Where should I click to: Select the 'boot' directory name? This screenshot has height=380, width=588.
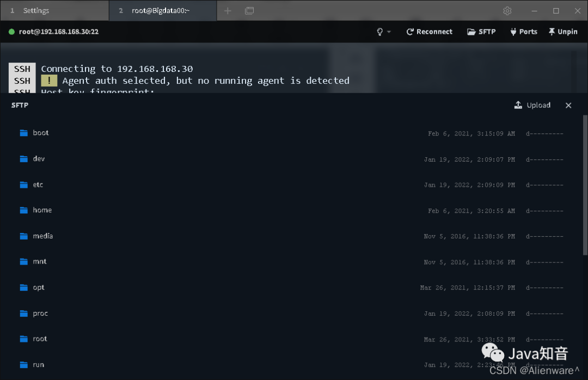[x=41, y=133]
